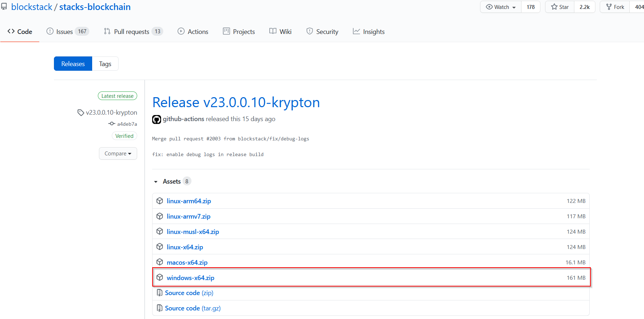The height and width of the screenshot is (319, 644).
Task: Click package icon for linux-musl-x64.zip
Action: (160, 231)
